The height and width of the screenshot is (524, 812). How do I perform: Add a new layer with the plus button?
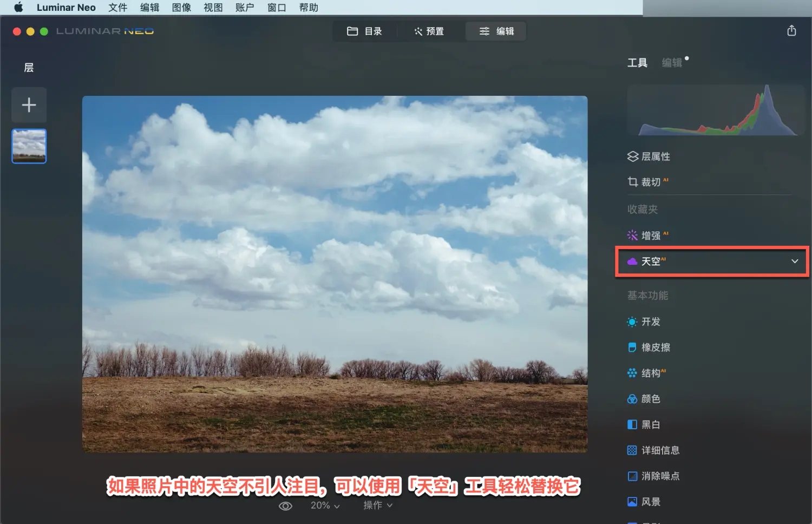[29, 104]
